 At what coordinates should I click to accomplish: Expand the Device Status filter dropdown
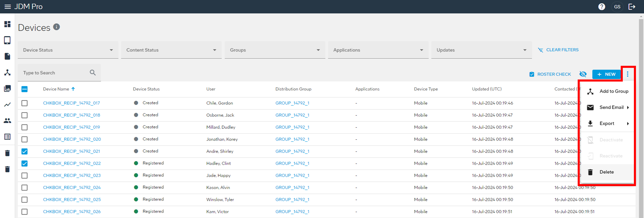pyautogui.click(x=68, y=50)
